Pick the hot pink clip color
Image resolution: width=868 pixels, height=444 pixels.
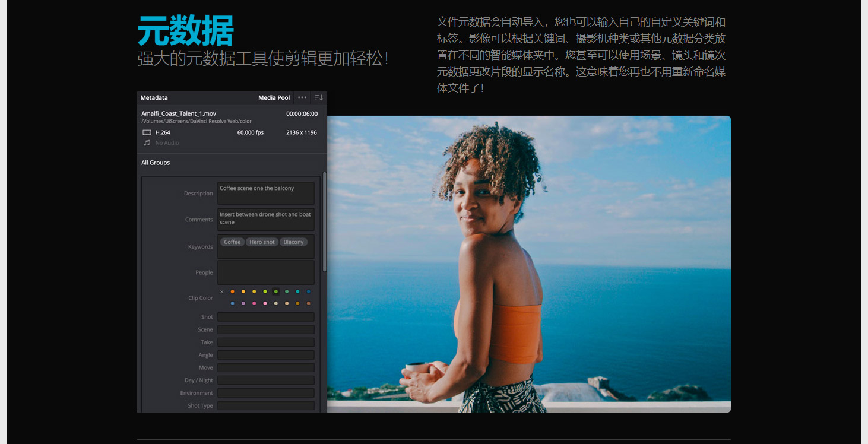(254, 303)
